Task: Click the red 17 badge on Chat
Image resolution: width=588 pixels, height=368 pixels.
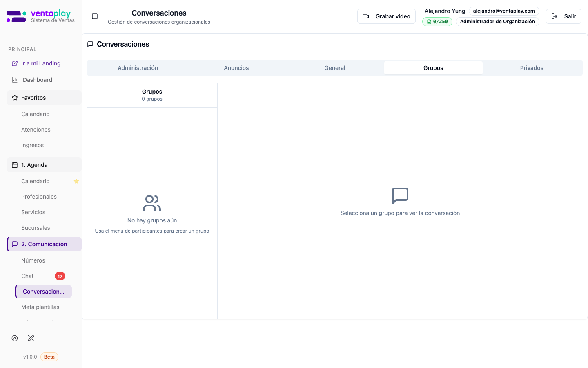Action: (x=60, y=276)
